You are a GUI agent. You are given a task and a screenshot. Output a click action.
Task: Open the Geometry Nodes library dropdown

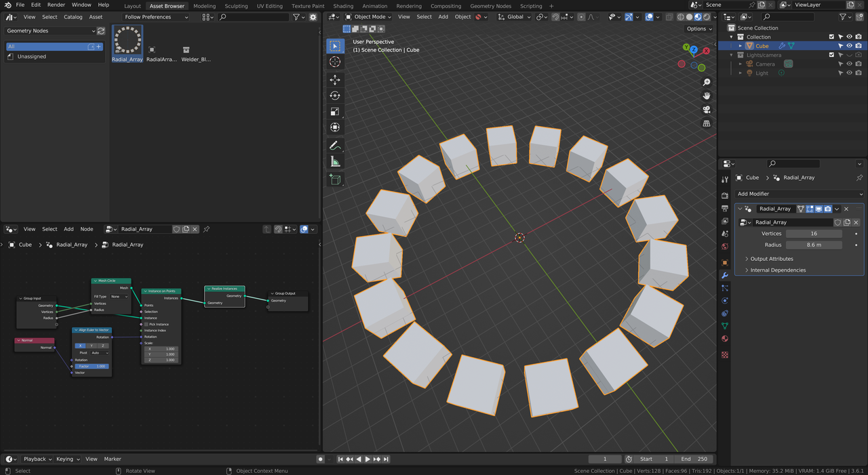point(51,30)
